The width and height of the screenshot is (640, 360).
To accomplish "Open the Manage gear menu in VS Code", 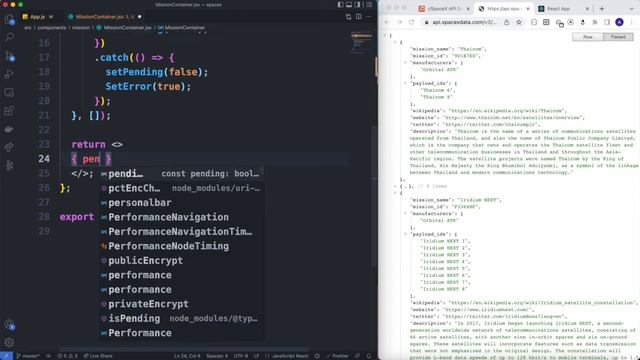I will click(x=9, y=342).
